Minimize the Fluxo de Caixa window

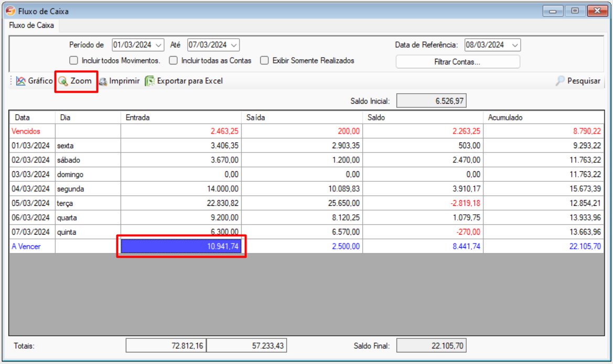(553, 11)
